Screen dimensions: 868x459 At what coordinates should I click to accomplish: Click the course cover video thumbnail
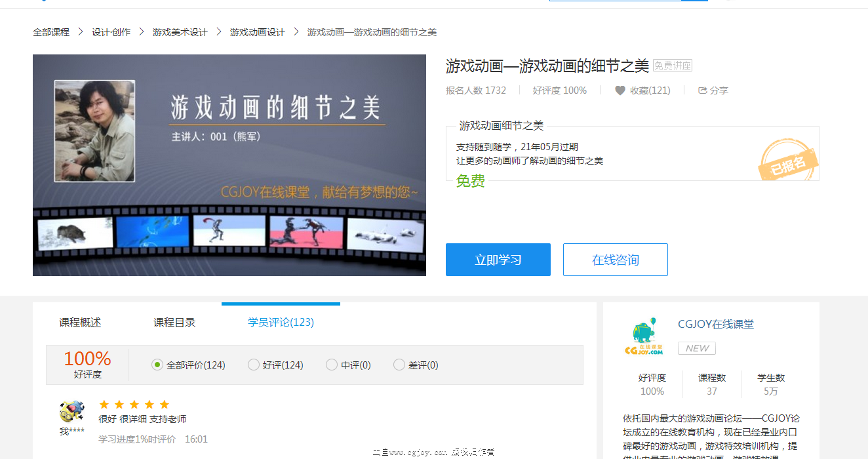[x=229, y=165]
